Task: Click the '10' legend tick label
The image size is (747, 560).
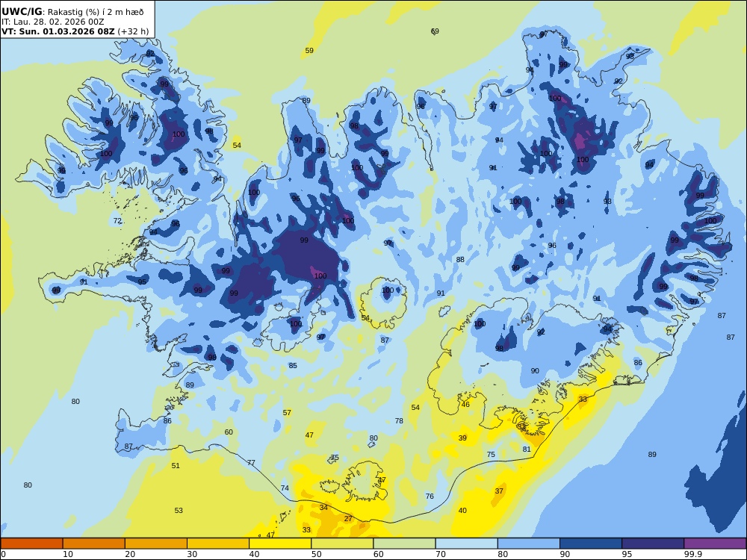Action: [x=68, y=554]
